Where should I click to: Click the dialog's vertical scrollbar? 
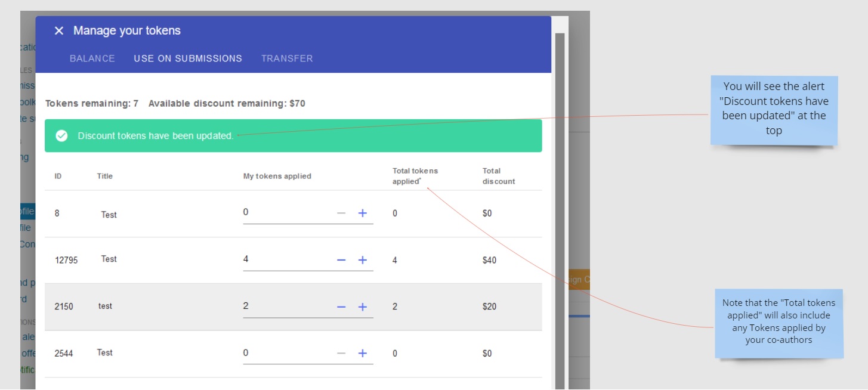pyautogui.click(x=560, y=209)
